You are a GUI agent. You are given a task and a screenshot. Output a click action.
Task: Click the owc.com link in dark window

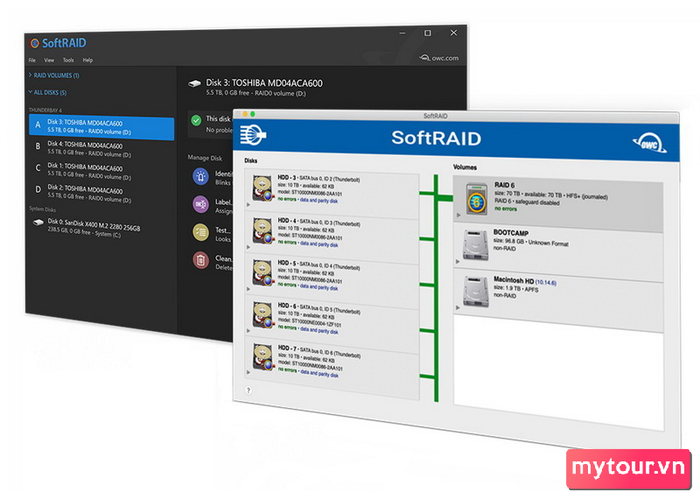click(x=439, y=58)
